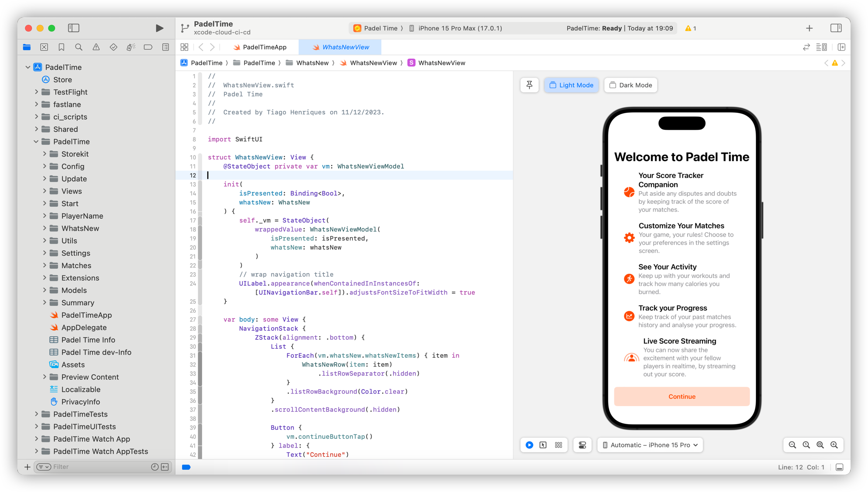Zoom the preview to fit
Viewport: 868px width, 492px height.
pyautogui.click(x=821, y=445)
